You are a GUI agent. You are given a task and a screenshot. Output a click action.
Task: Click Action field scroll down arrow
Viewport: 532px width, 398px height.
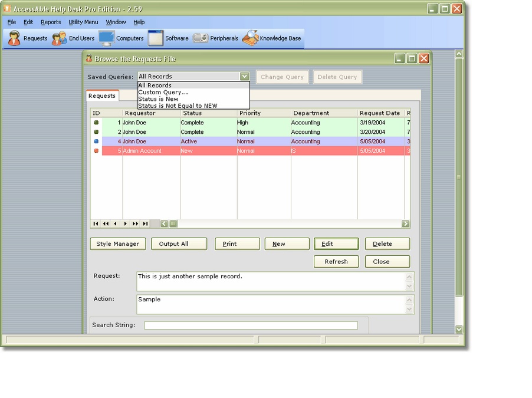pyautogui.click(x=409, y=309)
